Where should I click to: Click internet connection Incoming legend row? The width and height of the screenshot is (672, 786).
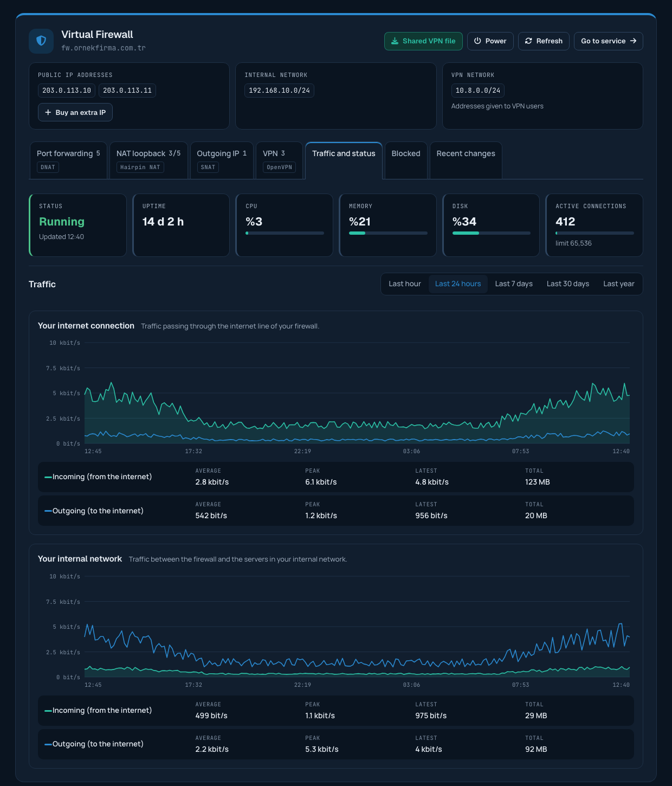pos(336,477)
